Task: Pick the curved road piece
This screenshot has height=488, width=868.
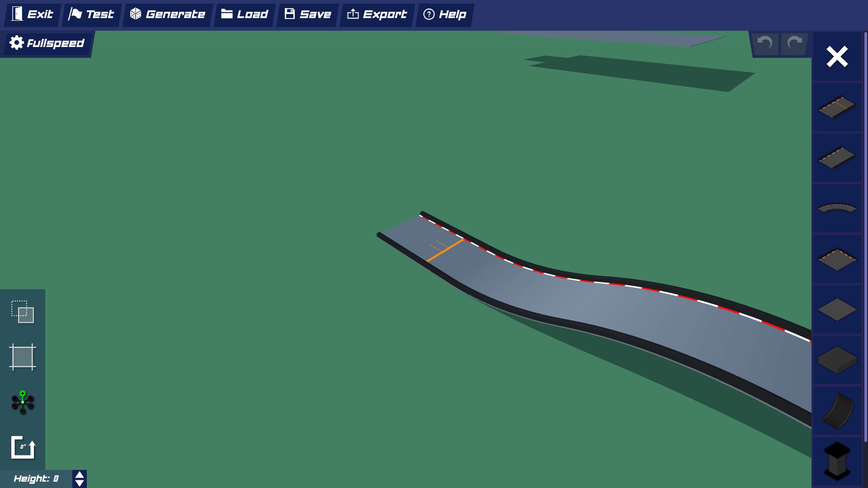Action: pyautogui.click(x=837, y=208)
